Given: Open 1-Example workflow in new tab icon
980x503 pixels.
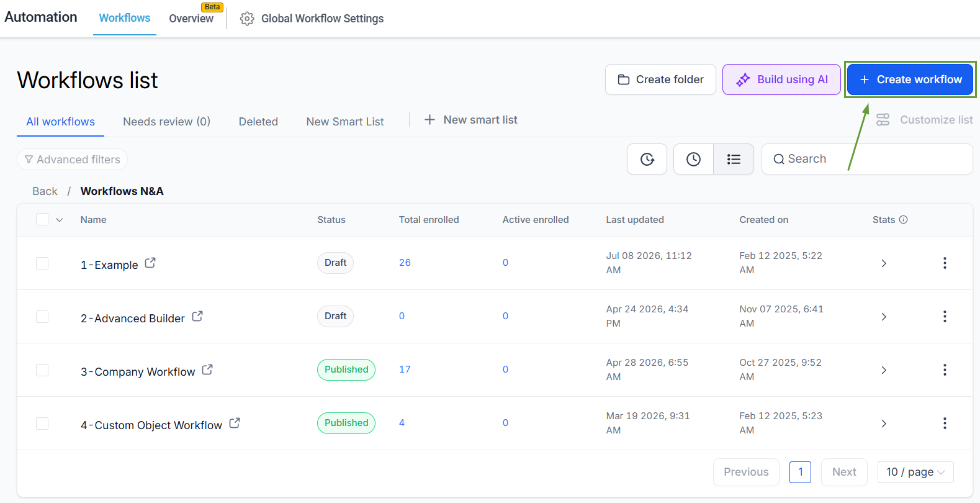Looking at the screenshot, I should (150, 263).
